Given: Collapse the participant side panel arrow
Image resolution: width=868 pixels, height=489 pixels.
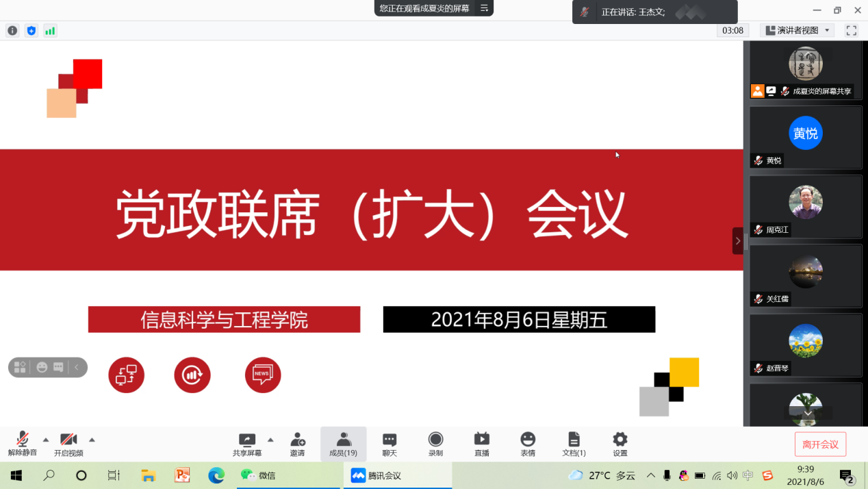Looking at the screenshot, I should tap(737, 241).
